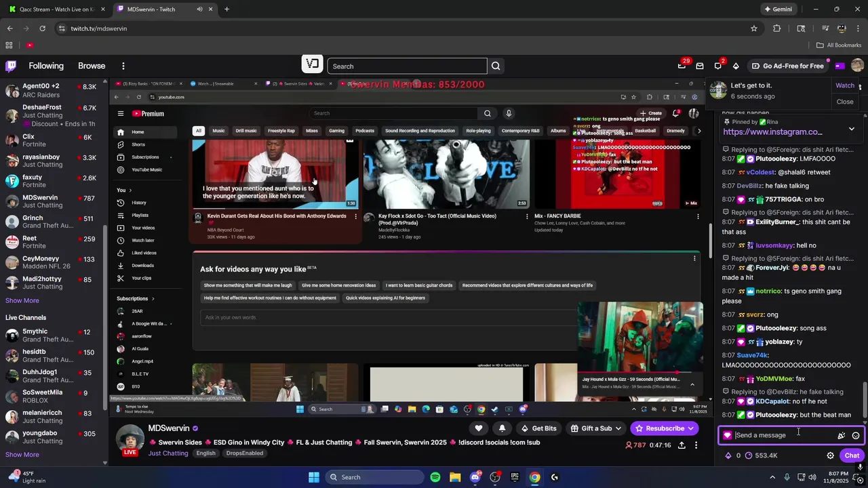Click the Twitch search magnifier button

[x=496, y=66]
